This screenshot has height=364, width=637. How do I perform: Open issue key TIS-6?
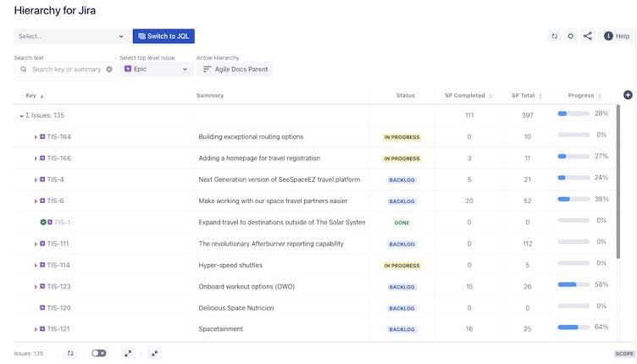55,201
